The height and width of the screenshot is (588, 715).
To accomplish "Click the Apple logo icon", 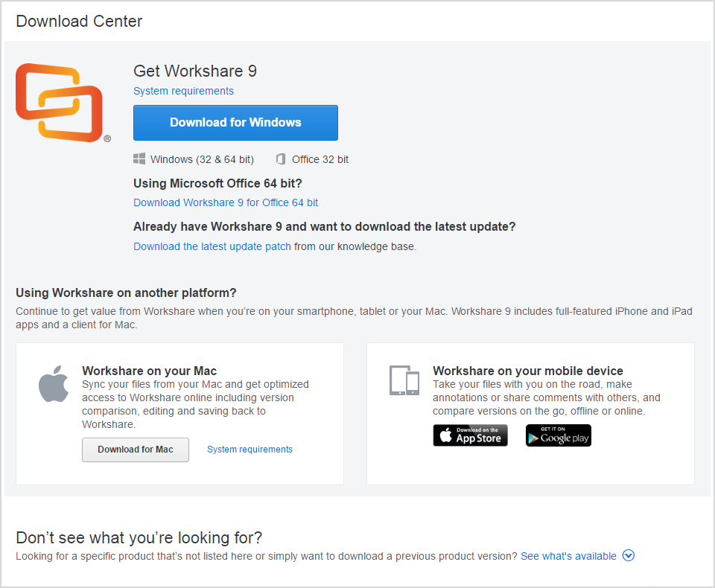I will (x=54, y=384).
